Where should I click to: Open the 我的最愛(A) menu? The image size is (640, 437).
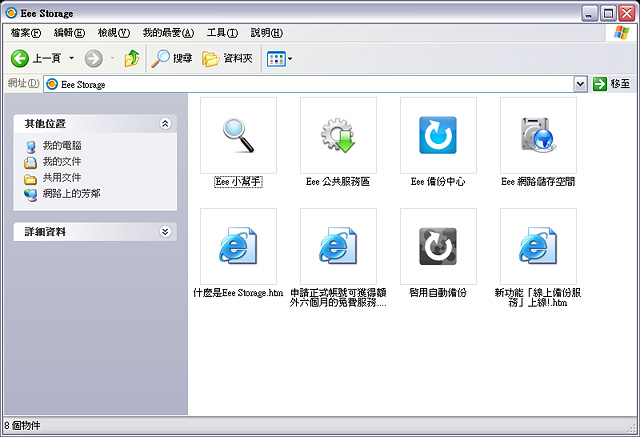click(168, 33)
